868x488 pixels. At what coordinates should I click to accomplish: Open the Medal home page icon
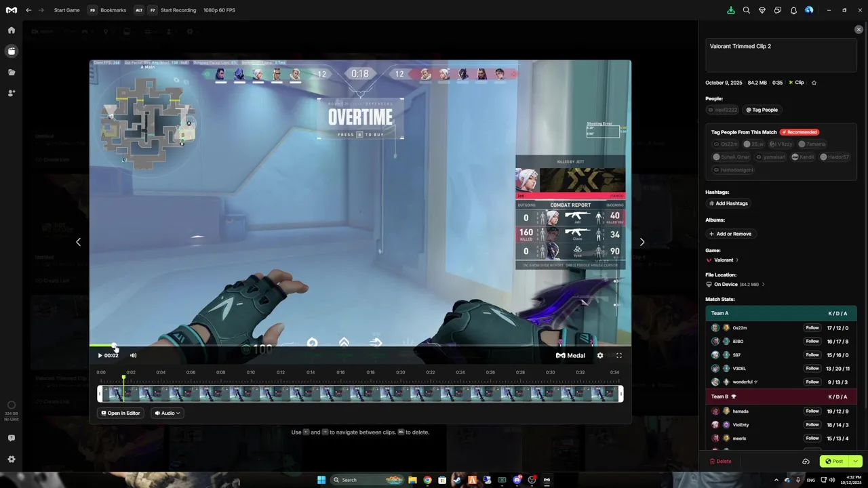click(x=12, y=30)
